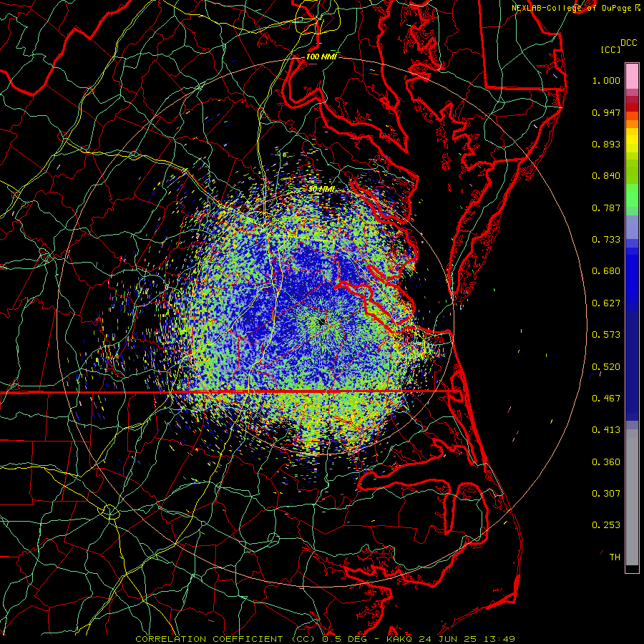Click the 0.360 legend value
The image size is (644, 644).
(x=606, y=462)
